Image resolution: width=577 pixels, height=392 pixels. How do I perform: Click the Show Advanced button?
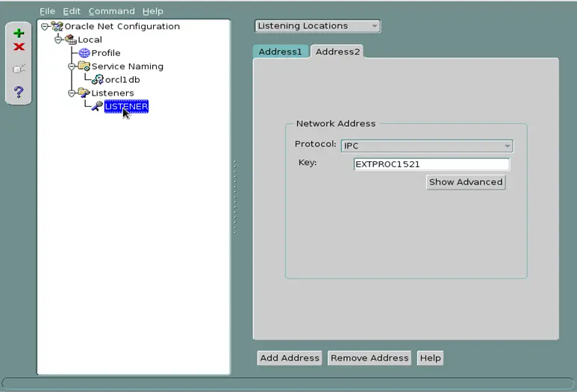466,182
